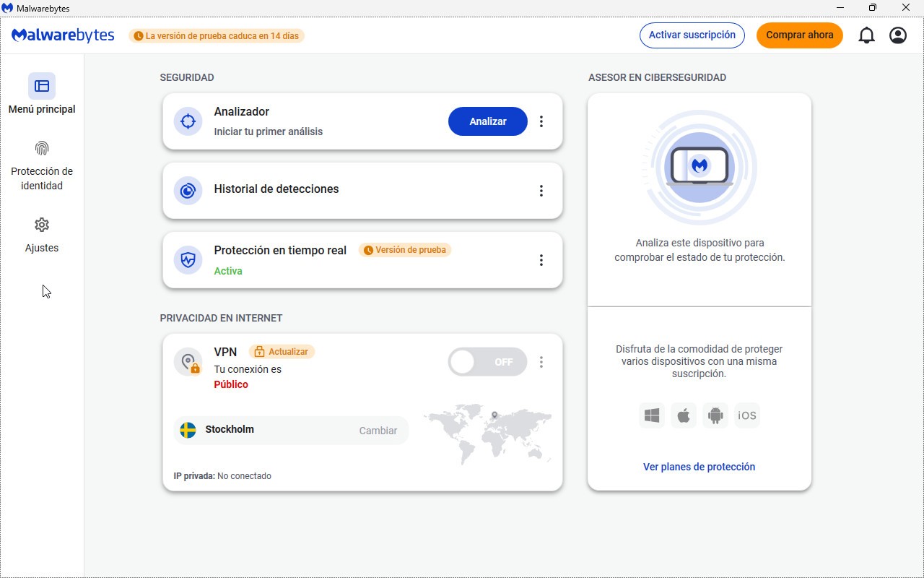
Task: Follow the Ver planes de protección link
Action: click(699, 467)
